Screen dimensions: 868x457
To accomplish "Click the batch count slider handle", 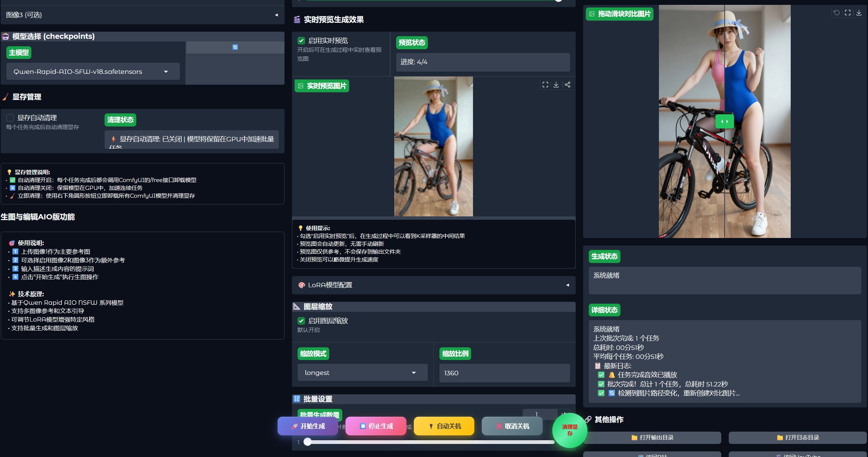I will 307,442.
